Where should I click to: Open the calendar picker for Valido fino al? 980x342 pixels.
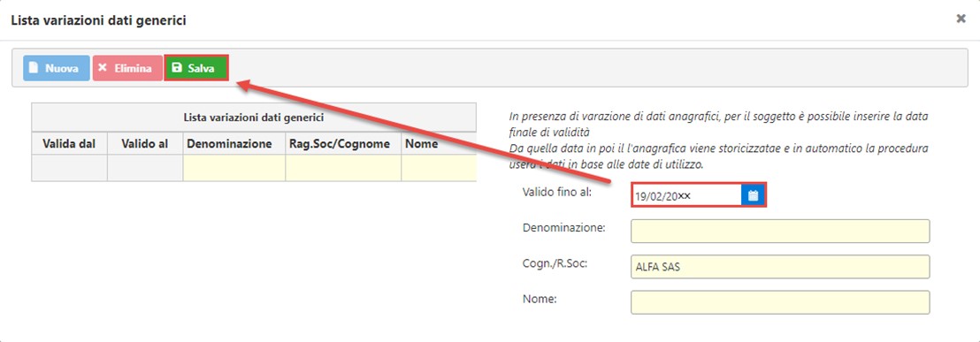pyautogui.click(x=753, y=195)
